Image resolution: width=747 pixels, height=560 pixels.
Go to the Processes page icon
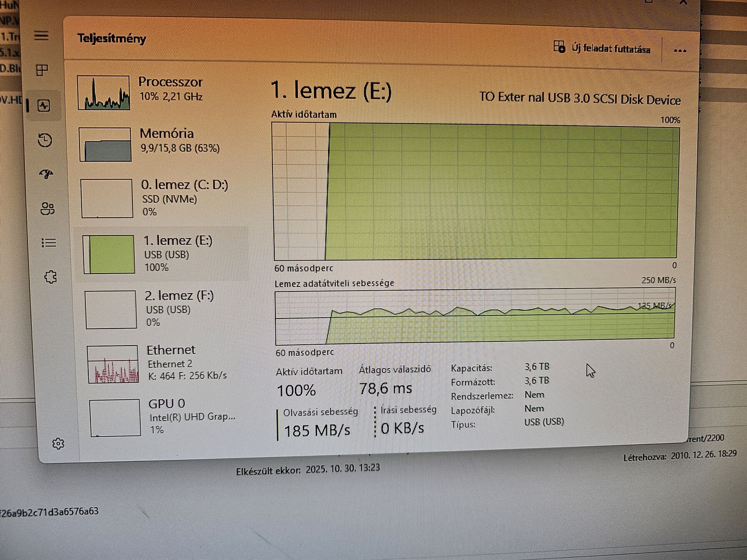point(42,70)
